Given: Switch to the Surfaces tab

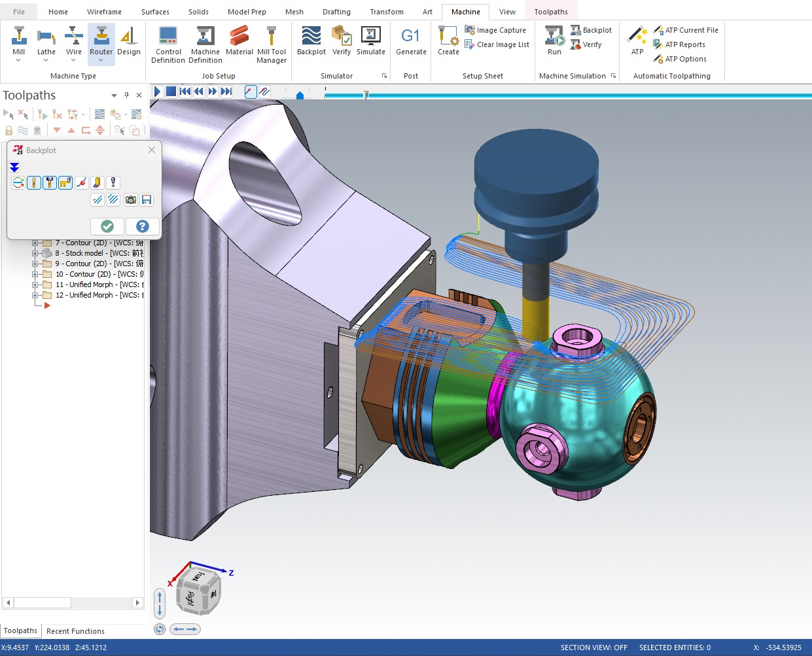Looking at the screenshot, I should [x=156, y=12].
